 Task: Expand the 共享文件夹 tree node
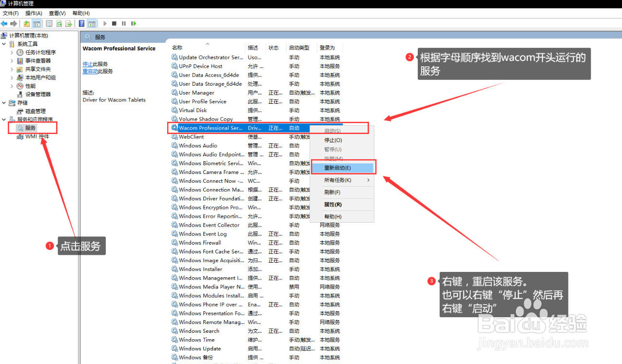(x=12, y=69)
